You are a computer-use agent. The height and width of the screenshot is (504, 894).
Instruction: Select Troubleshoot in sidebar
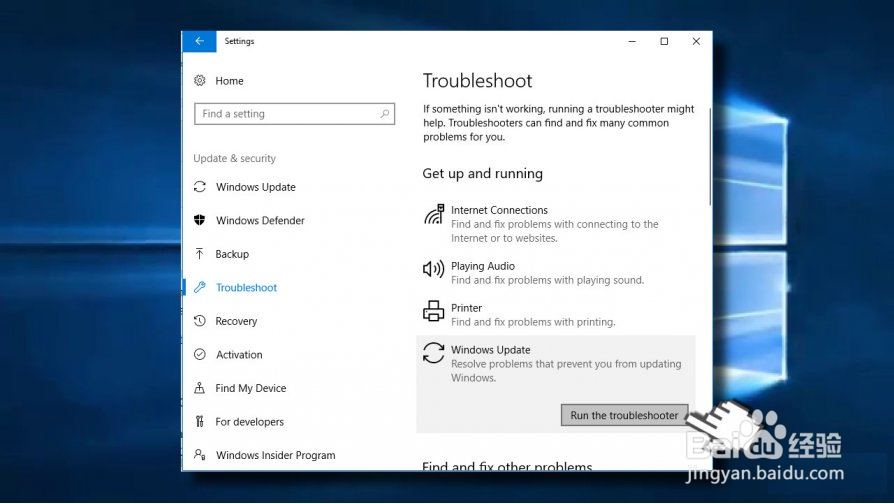(246, 288)
